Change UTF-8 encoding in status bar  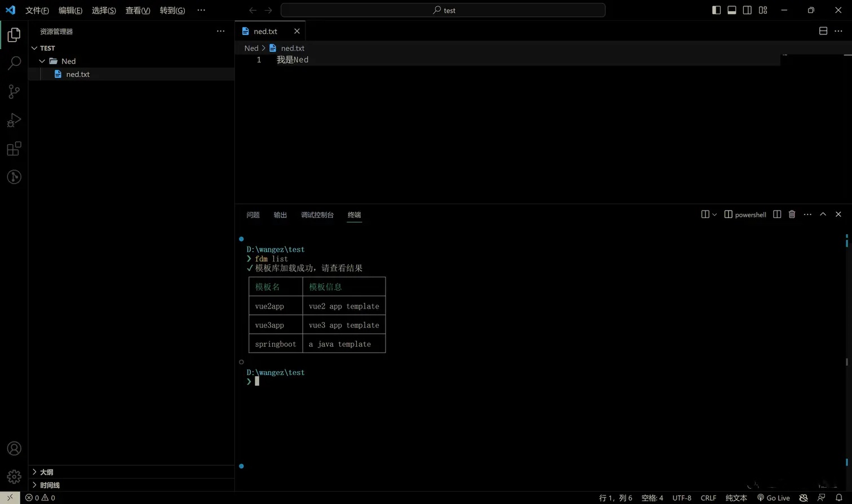[x=681, y=498]
